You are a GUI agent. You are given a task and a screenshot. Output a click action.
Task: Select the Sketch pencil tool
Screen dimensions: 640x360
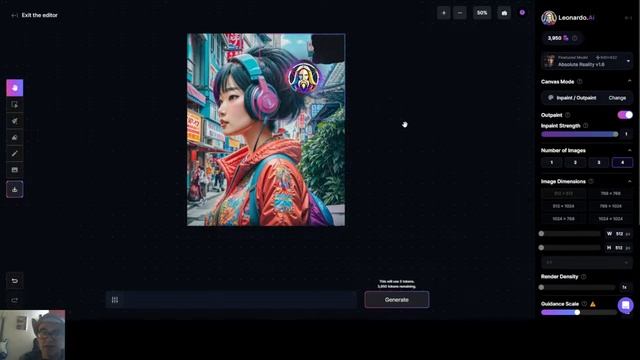pos(15,154)
